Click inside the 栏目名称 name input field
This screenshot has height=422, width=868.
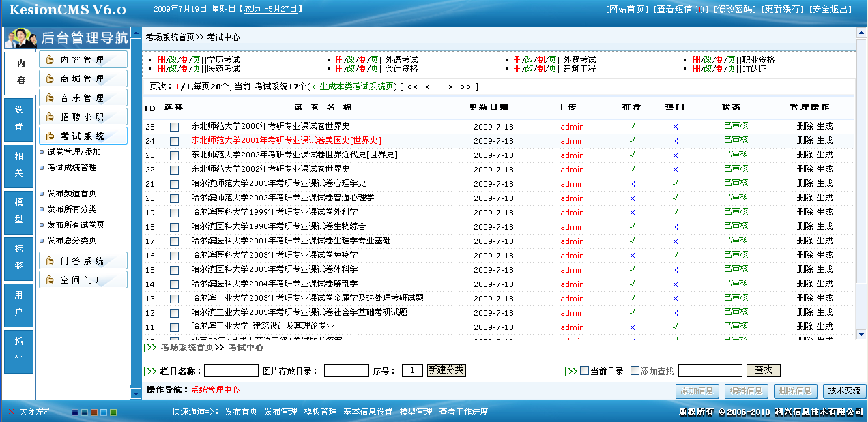click(230, 371)
